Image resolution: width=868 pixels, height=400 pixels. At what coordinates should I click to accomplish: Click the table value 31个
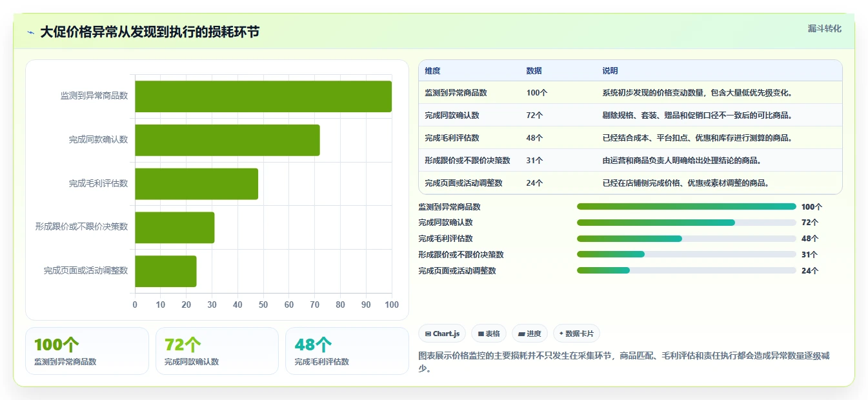pos(534,161)
